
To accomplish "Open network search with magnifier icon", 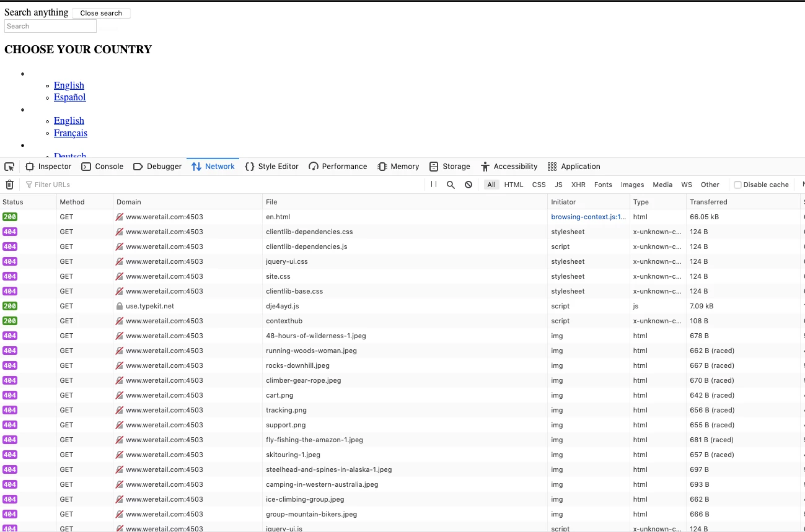I will [451, 185].
